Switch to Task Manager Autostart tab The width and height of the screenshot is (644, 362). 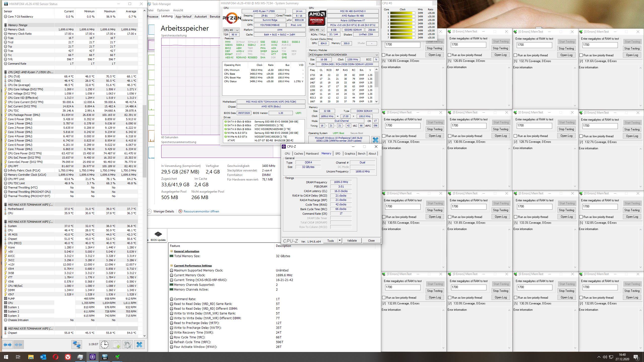click(x=200, y=17)
